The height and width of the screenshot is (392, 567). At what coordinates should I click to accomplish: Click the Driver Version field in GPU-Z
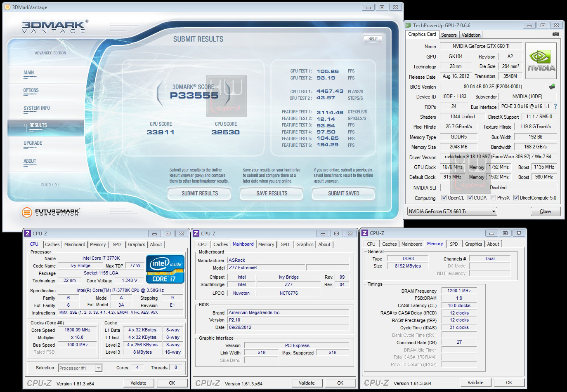click(x=498, y=157)
